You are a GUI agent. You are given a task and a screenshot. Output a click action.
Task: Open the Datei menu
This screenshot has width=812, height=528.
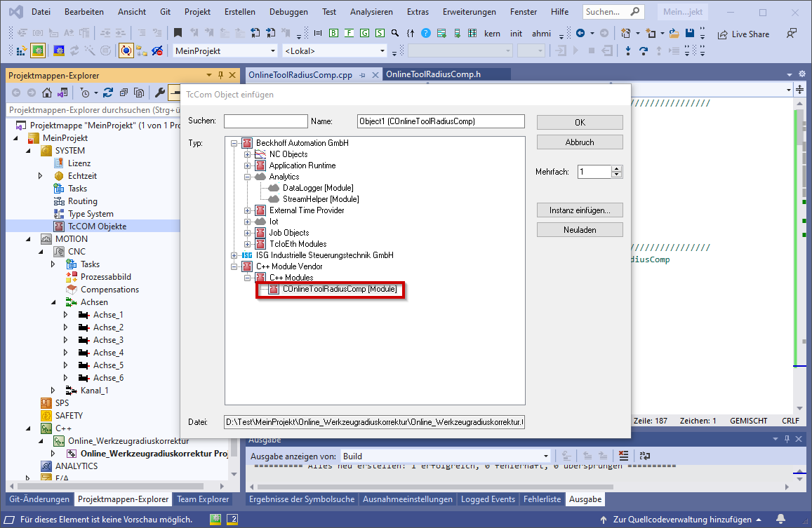(41, 11)
